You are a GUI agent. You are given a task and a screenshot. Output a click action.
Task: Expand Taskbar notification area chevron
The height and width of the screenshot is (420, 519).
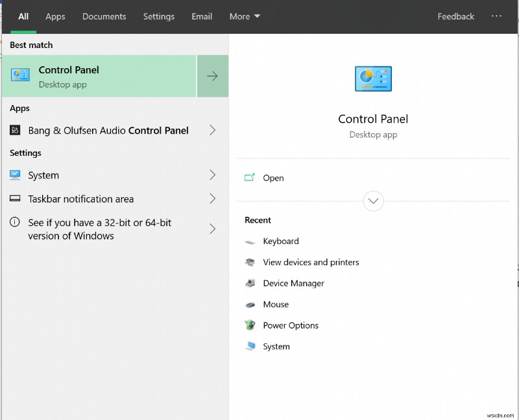[x=213, y=199]
